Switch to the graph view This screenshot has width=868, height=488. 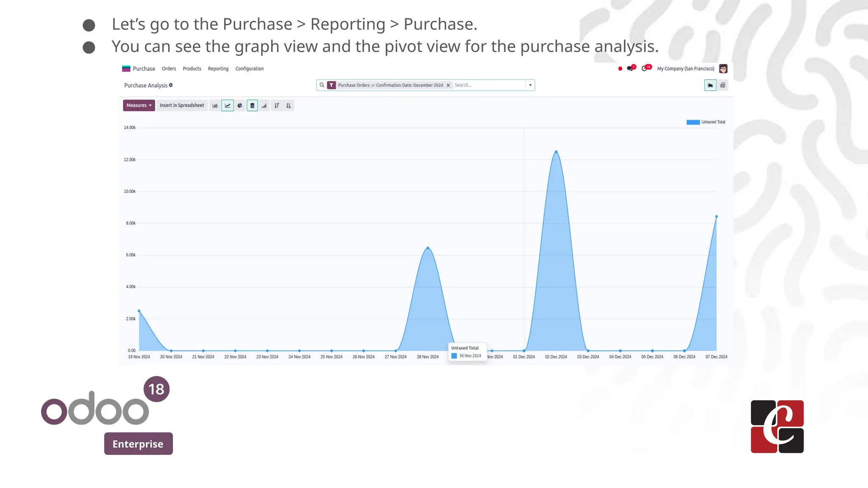[x=710, y=85]
